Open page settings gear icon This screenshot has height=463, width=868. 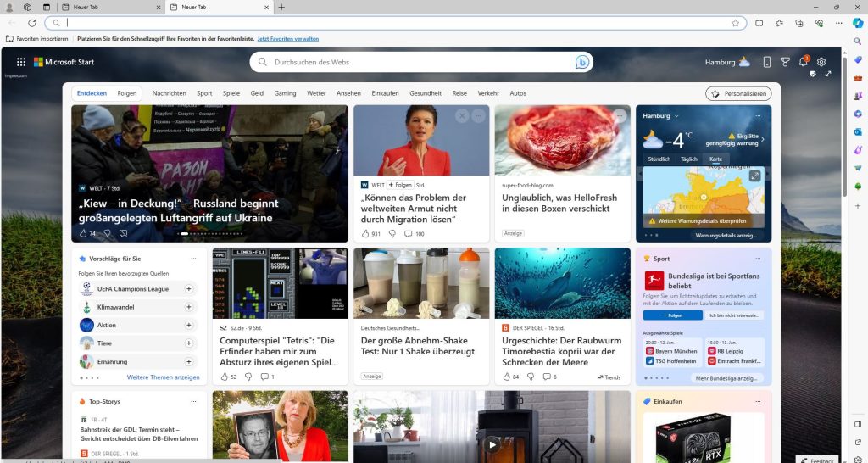(821, 62)
